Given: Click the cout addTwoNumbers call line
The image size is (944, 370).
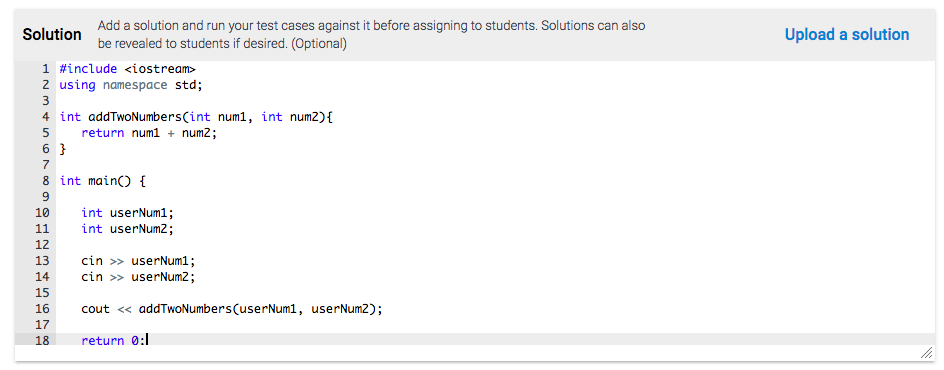Looking at the screenshot, I should coord(232,309).
